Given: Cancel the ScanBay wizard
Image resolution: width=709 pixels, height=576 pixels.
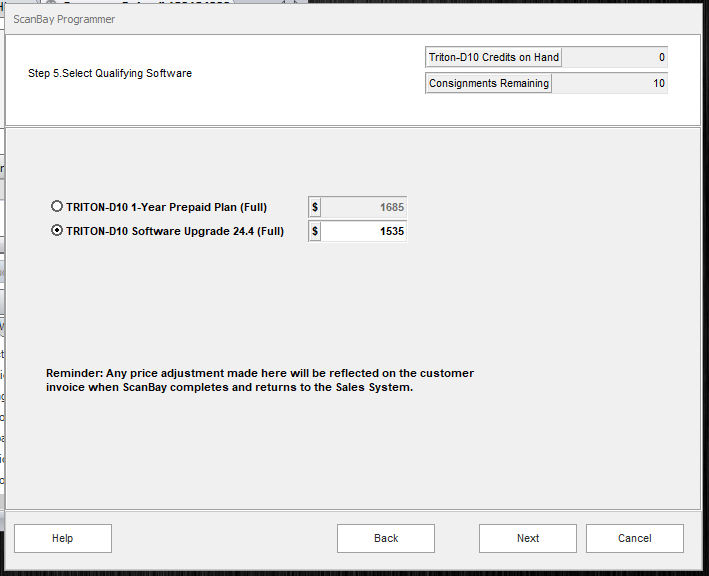Looking at the screenshot, I should point(634,538).
